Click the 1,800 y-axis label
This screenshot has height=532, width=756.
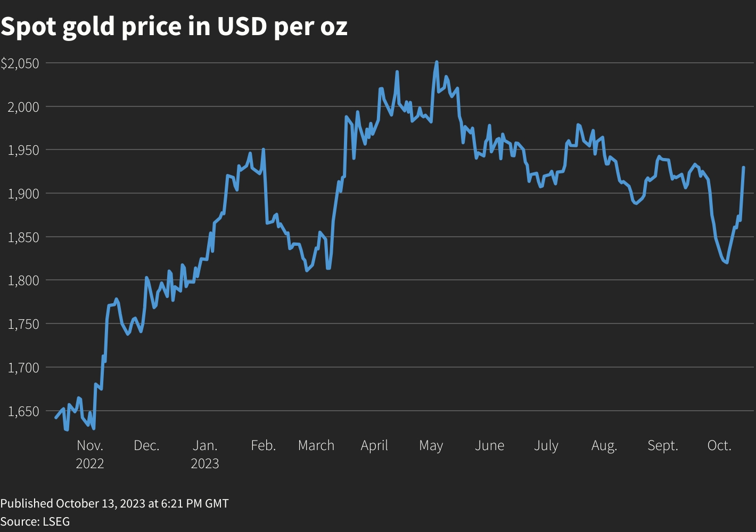point(23,280)
